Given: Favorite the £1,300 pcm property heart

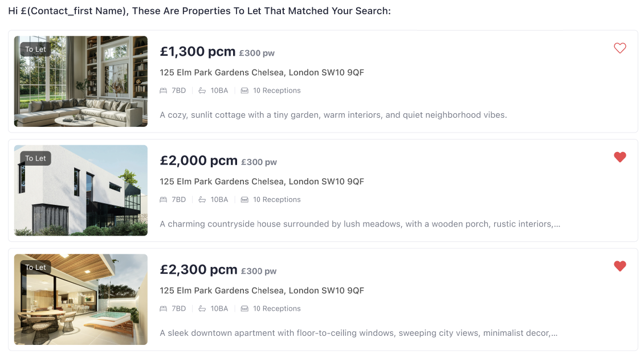Looking at the screenshot, I should click(619, 48).
